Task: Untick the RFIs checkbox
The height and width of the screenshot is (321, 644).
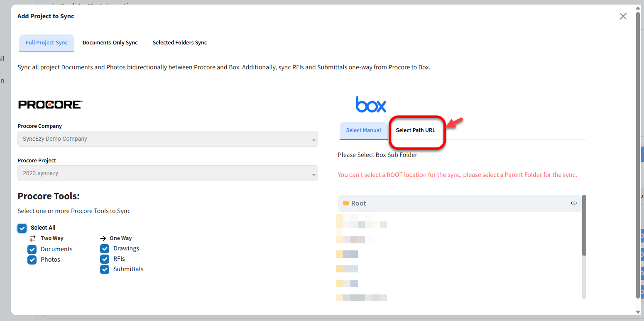Action: coord(105,259)
